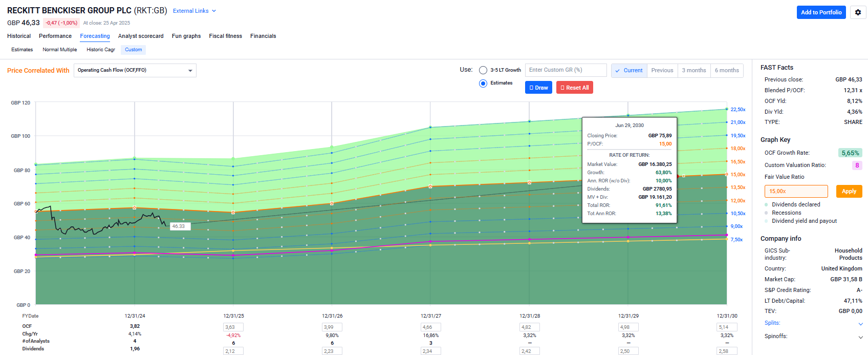This screenshot has height=355, width=868.
Task: Open the Fiscal fitness tab
Action: (226, 36)
